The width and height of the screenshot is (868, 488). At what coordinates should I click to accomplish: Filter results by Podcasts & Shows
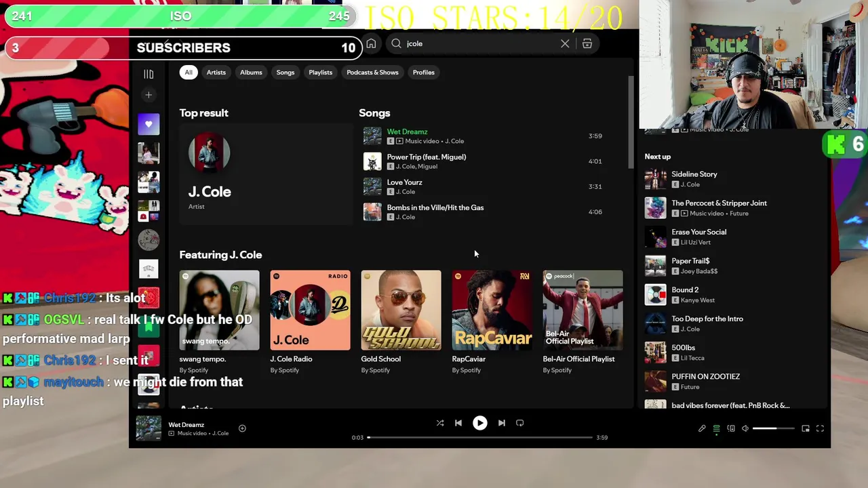(x=372, y=73)
